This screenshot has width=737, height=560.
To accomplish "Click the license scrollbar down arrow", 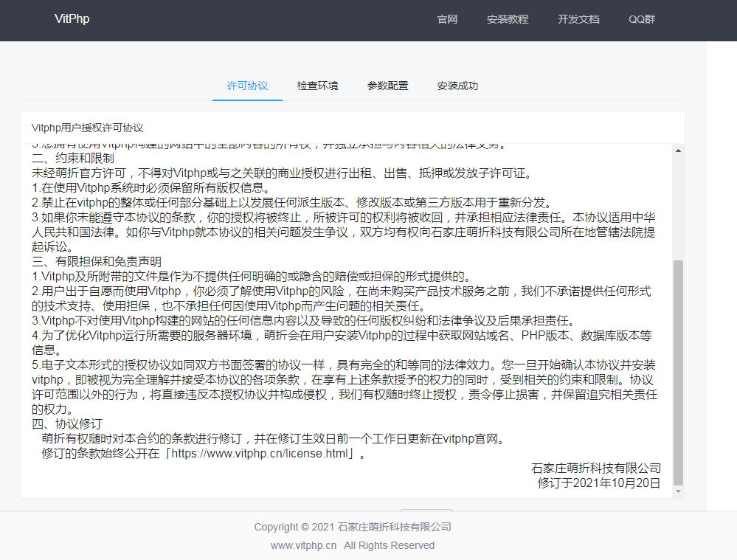I will pyautogui.click(x=678, y=491).
